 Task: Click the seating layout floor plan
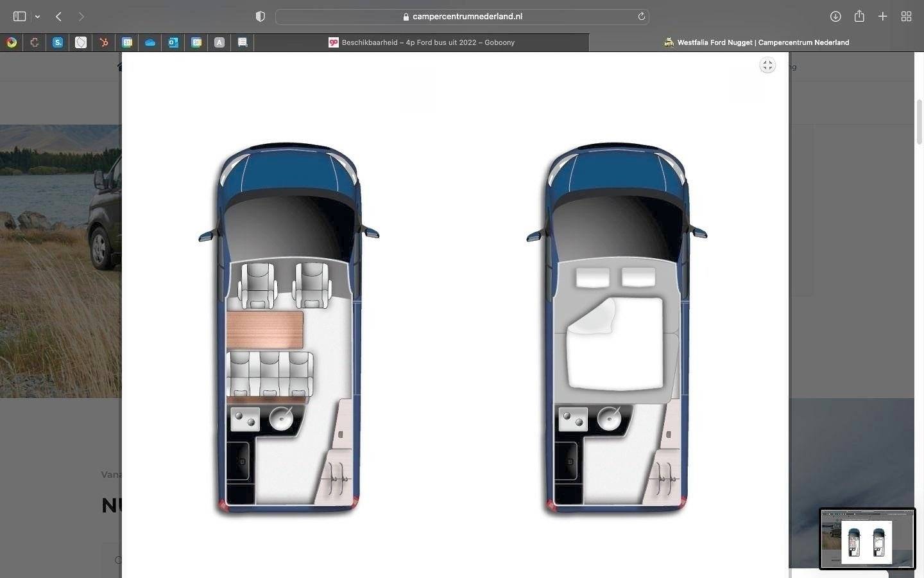click(x=289, y=329)
